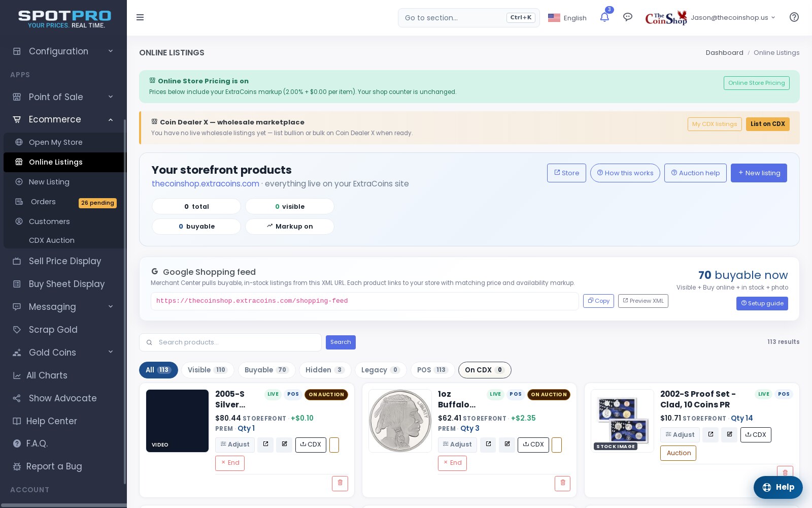Screen dimensions: 812x508
Task: Edit the 2005-S Silver listing with pencil icon
Action: pyautogui.click(x=284, y=444)
